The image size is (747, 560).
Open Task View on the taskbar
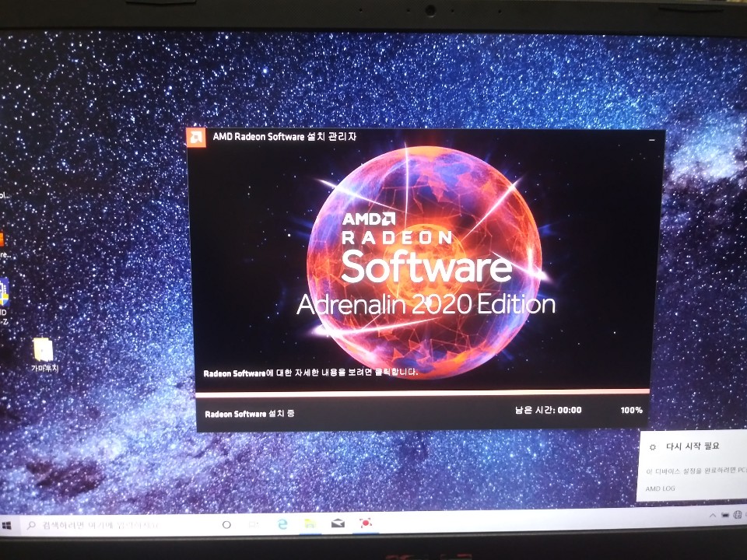point(253,525)
